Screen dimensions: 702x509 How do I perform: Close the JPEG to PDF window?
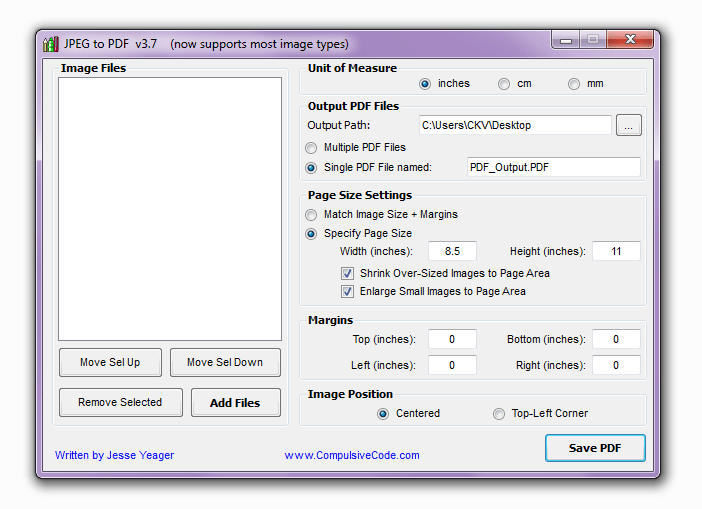630,39
